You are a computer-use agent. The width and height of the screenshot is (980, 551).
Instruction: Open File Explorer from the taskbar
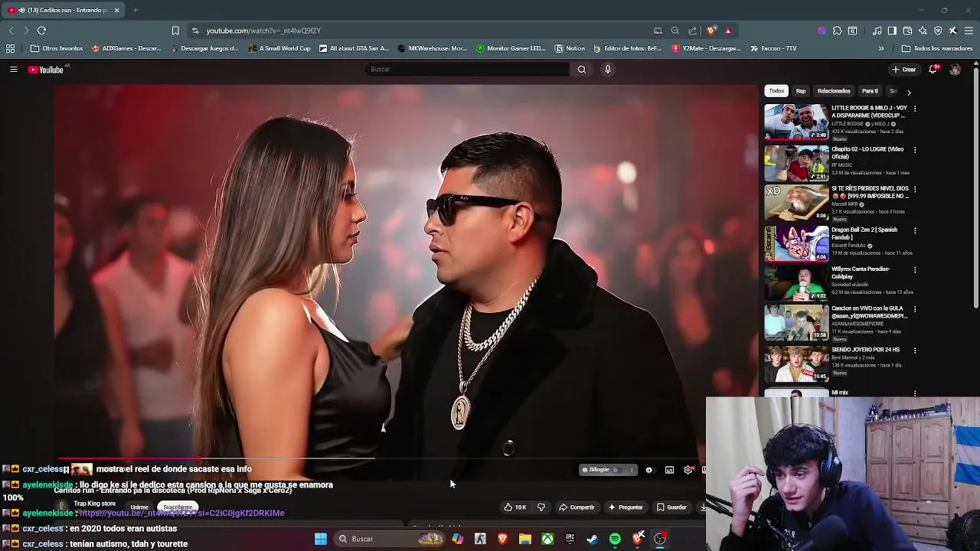[525, 540]
